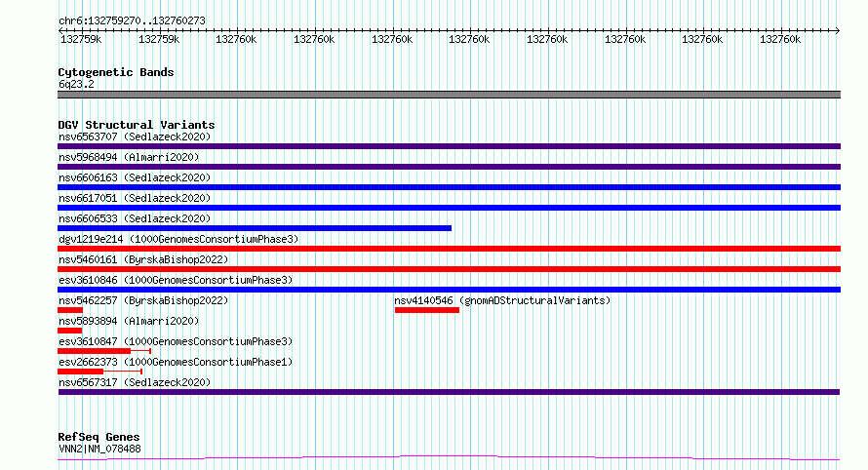The width and height of the screenshot is (868, 470).
Task: Select the nsv5968494 purple variant bar
Action: click(x=449, y=167)
